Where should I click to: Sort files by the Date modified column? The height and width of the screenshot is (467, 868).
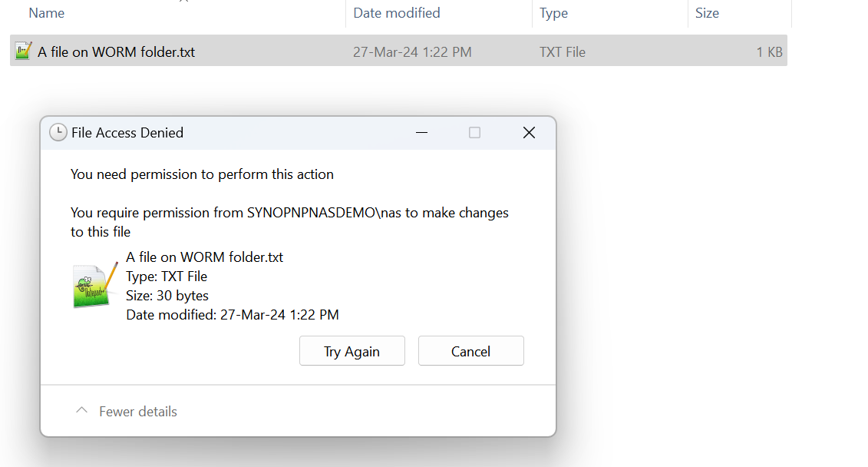(x=396, y=12)
